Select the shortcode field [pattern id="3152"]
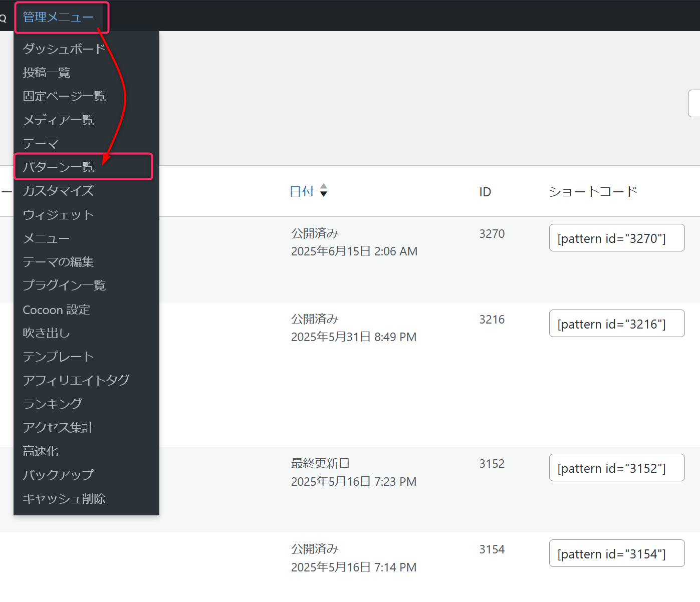Screen dimensions: 700x602 tap(617, 468)
